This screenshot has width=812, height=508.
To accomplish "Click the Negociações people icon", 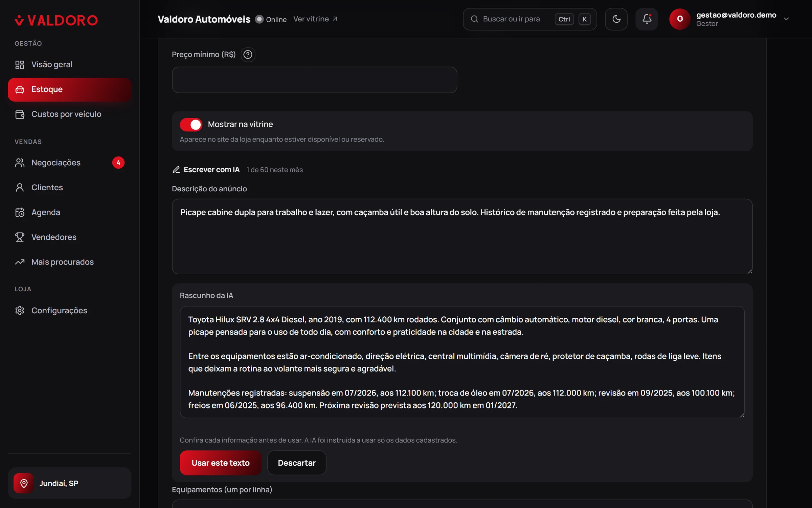I will (x=20, y=163).
